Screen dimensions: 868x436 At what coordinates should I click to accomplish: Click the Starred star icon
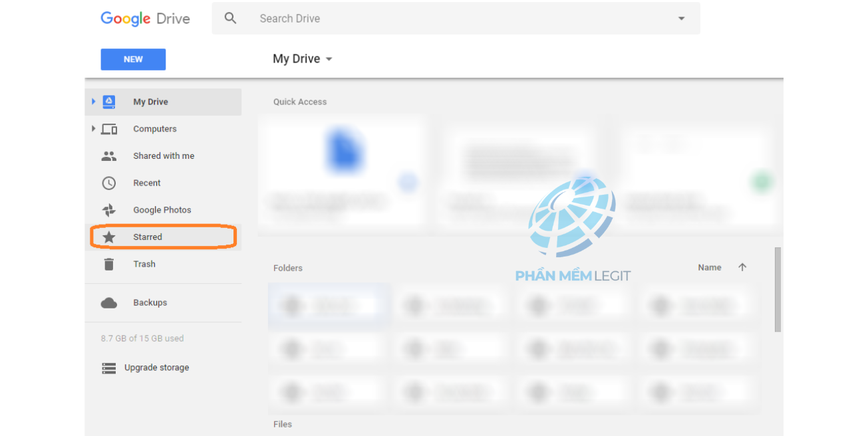point(109,237)
